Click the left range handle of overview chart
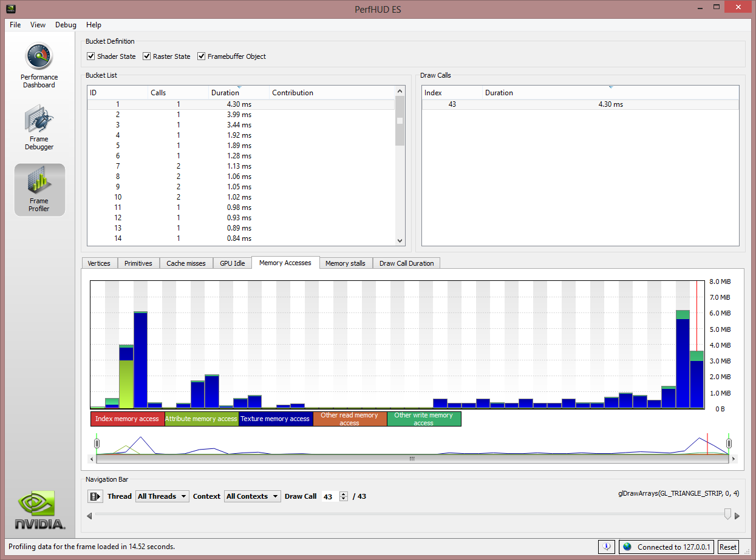 click(97, 443)
